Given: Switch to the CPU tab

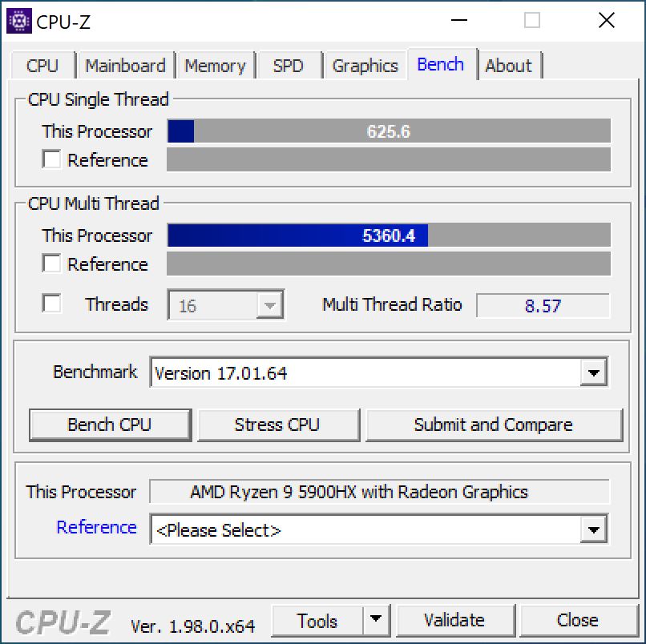Looking at the screenshot, I should 42,66.
